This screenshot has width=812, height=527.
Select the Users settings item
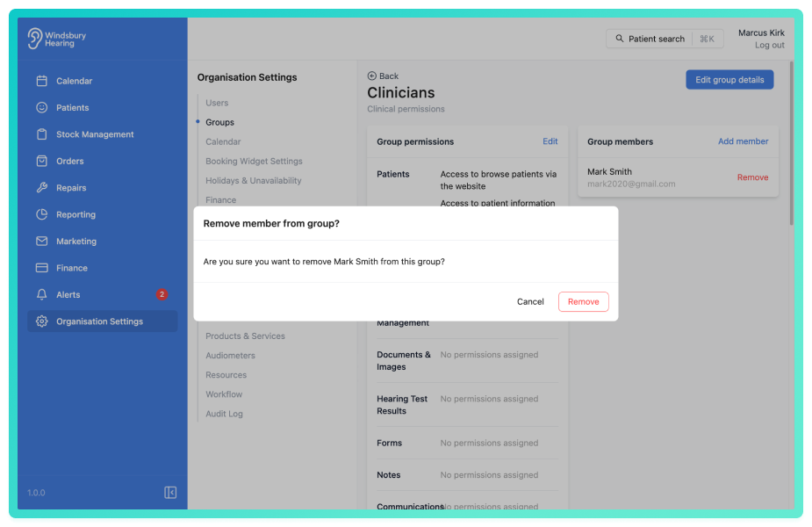click(x=217, y=103)
